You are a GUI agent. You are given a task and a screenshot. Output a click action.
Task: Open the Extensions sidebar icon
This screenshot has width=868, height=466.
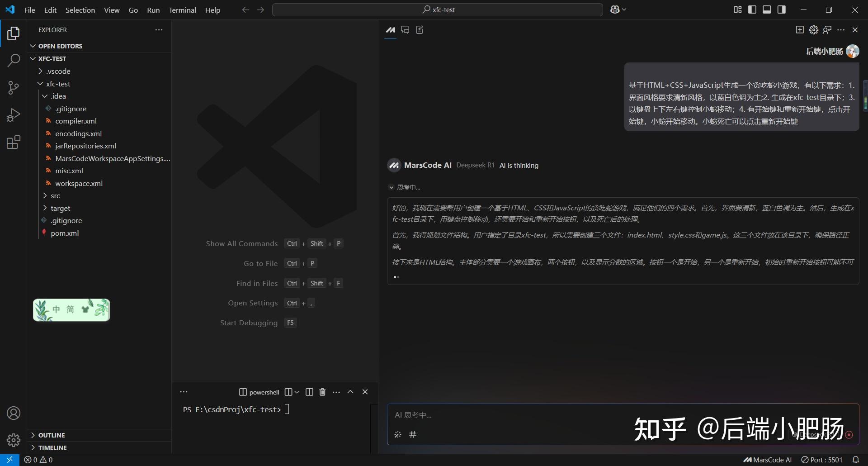pyautogui.click(x=14, y=142)
